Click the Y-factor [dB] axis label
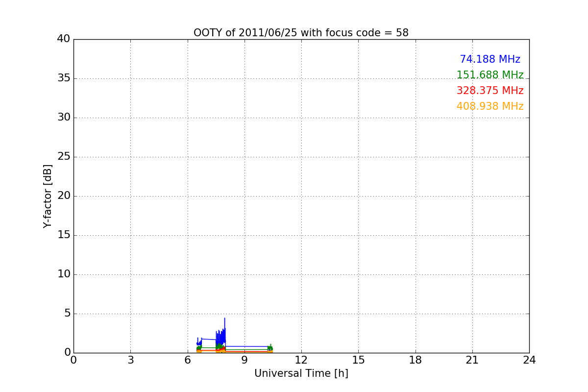This screenshot has height=392, width=588. point(48,196)
